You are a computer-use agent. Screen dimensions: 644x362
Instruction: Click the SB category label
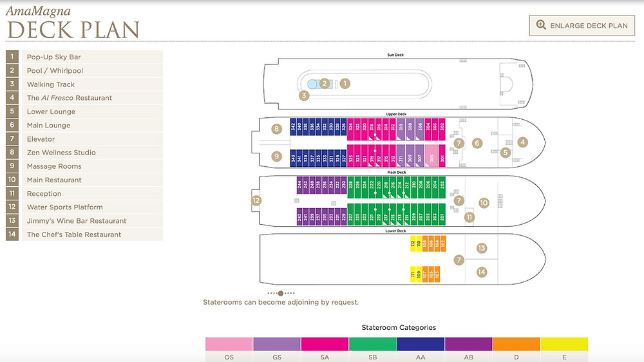(x=373, y=357)
